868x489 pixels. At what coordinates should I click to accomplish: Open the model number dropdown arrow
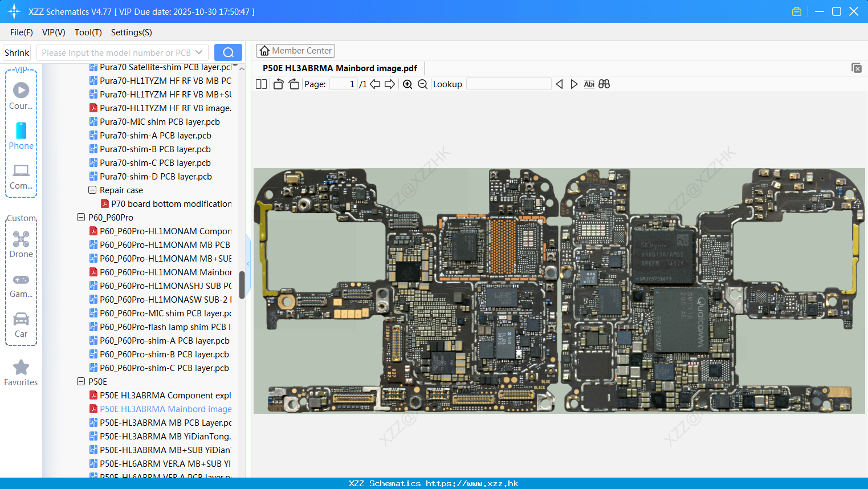point(199,52)
